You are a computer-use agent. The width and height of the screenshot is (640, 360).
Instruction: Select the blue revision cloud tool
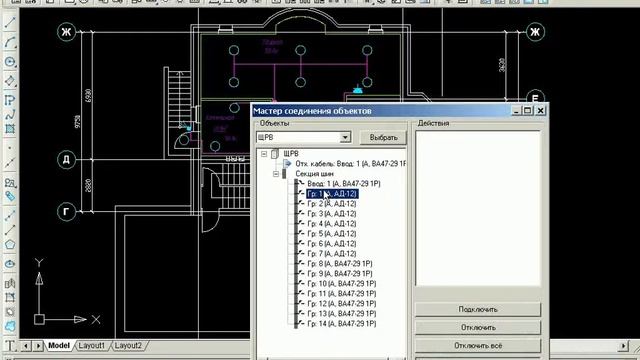10,326
